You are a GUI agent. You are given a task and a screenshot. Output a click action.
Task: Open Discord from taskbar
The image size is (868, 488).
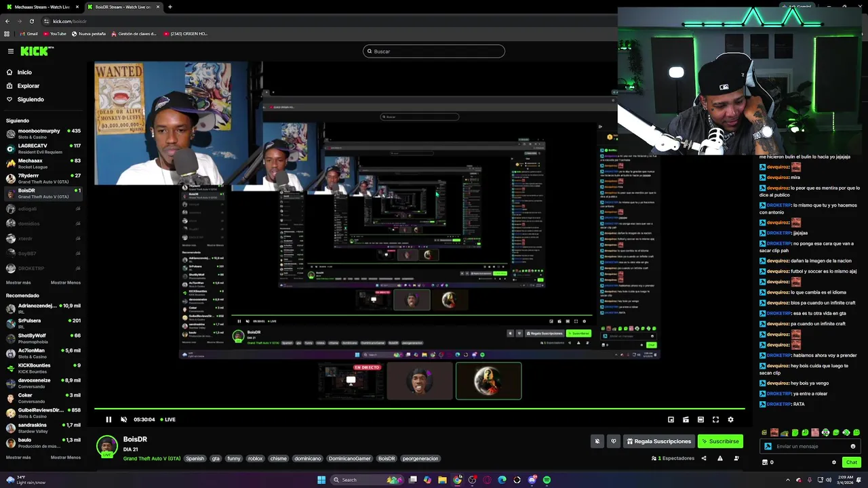tap(532, 480)
